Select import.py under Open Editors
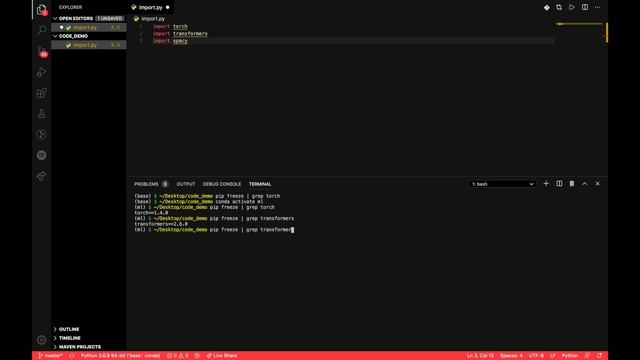 point(89,27)
